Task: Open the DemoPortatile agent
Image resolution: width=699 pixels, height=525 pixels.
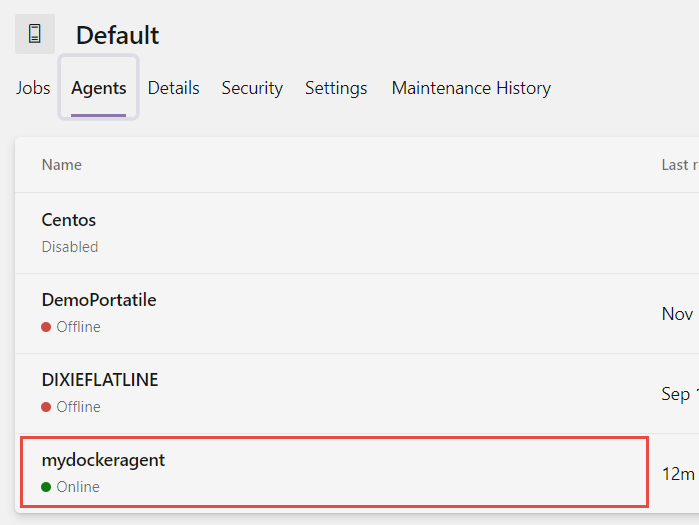Action: [x=99, y=300]
